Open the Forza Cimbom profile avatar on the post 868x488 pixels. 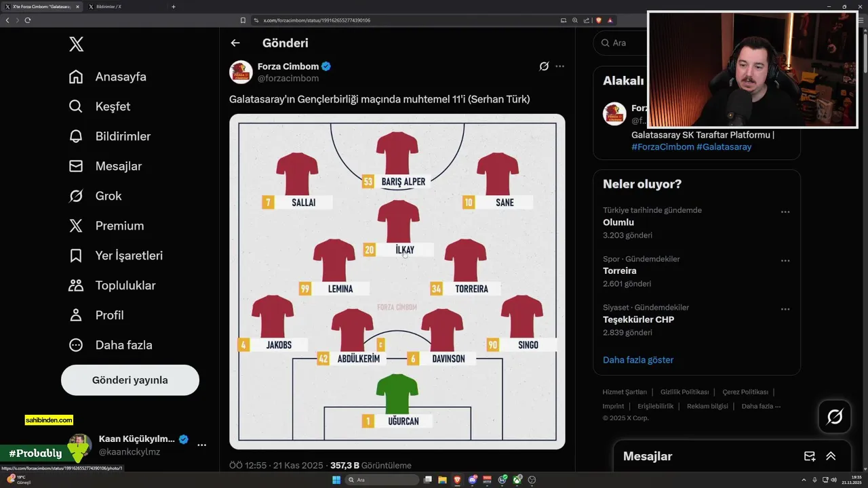[241, 72]
